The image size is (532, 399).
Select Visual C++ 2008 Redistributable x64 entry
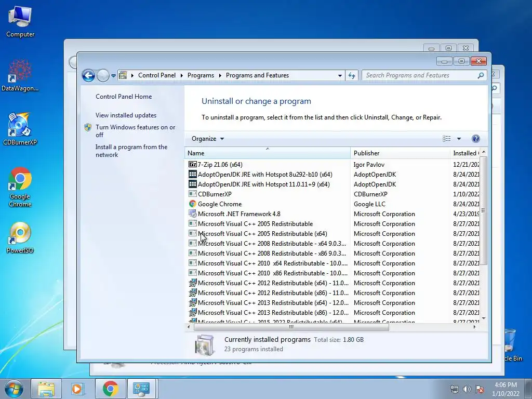coord(272,244)
